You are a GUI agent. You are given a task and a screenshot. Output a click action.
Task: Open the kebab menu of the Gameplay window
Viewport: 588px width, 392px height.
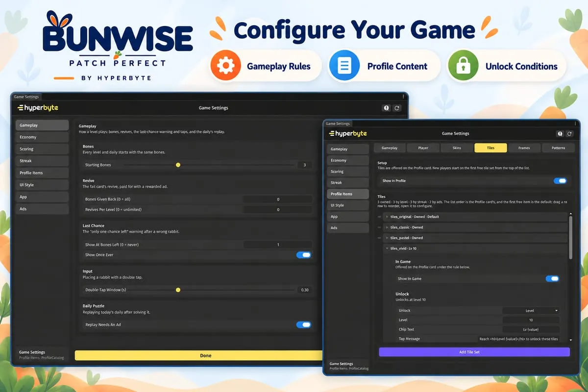click(403, 97)
